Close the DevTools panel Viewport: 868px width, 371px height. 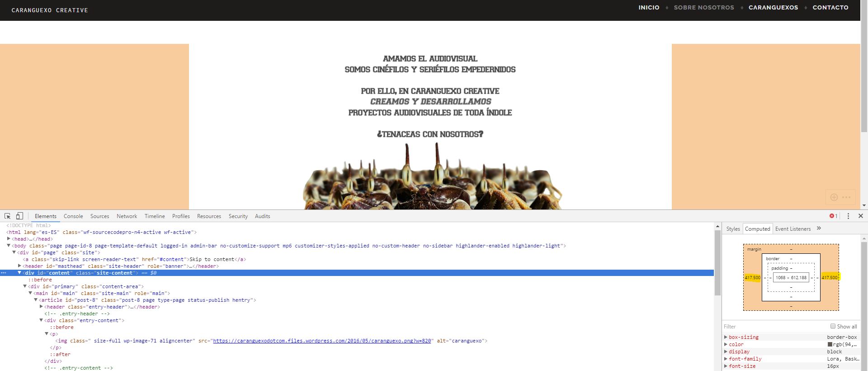(861, 216)
